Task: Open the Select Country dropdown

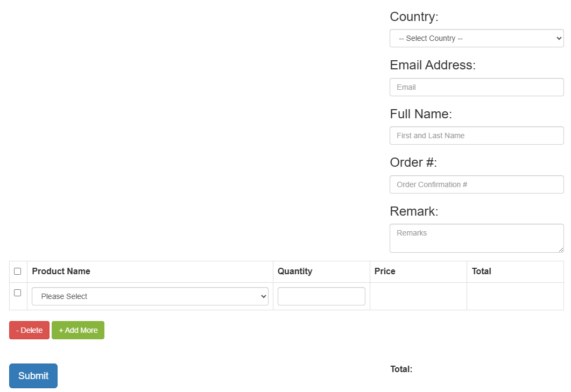Action: click(x=477, y=38)
